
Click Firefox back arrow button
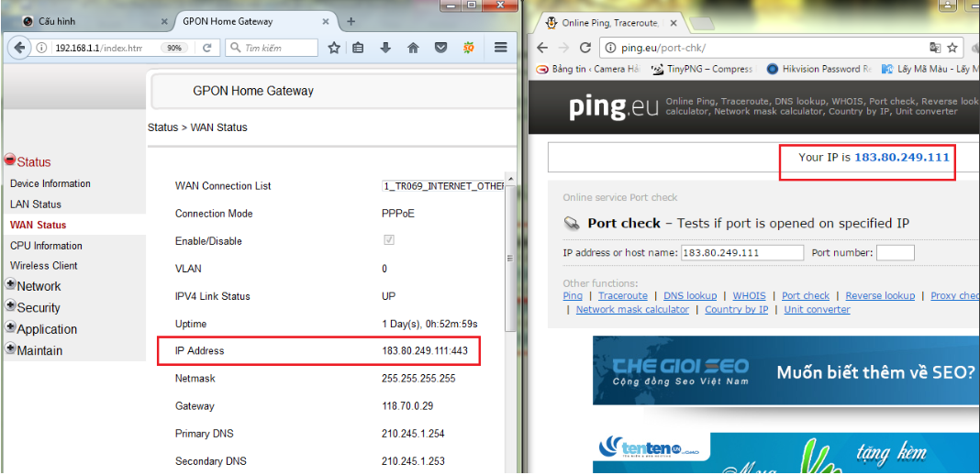pyautogui.click(x=20, y=48)
